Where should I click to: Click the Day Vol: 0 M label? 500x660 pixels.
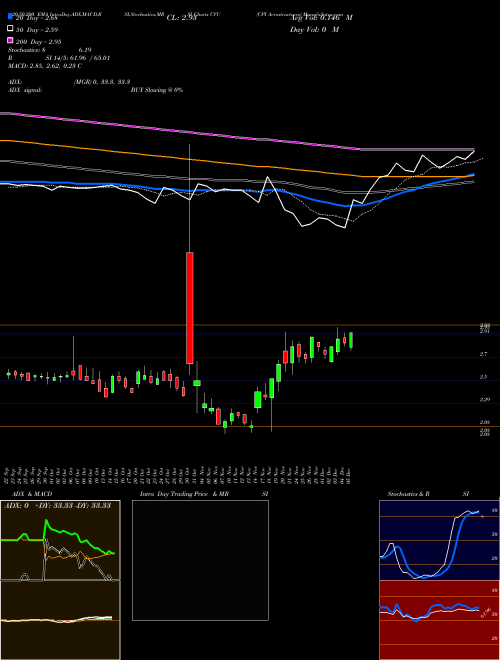[314, 29]
